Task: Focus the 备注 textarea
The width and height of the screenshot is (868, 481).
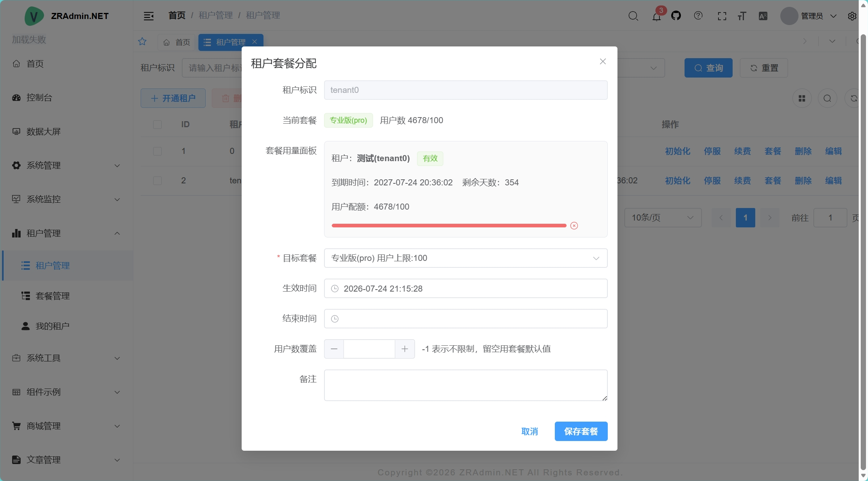Action: point(466,385)
